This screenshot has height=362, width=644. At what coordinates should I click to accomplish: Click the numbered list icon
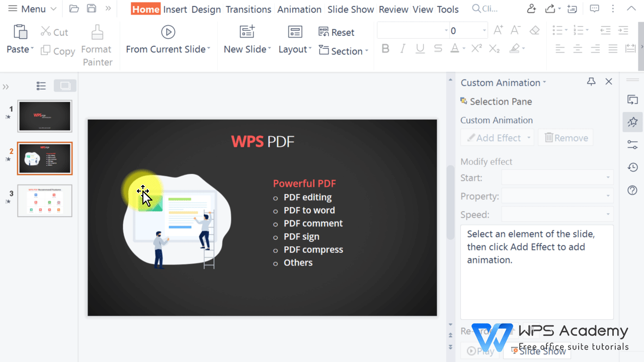pos(579,30)
